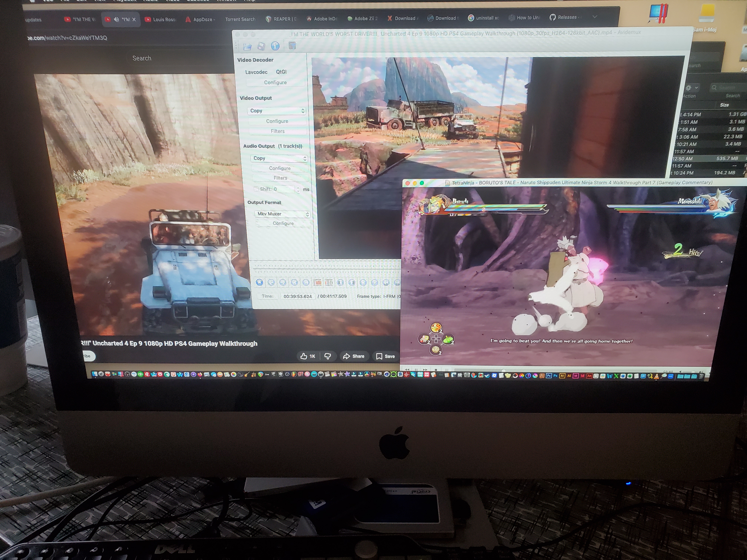Sort by the Size column in Finder
Image resolution: width=747 pixels, height=560 pixels.
click(724, 105)
